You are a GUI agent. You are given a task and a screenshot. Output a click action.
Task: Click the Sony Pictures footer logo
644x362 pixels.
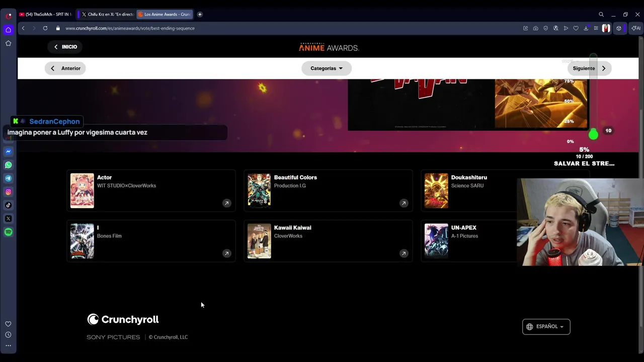click(113, 337)
